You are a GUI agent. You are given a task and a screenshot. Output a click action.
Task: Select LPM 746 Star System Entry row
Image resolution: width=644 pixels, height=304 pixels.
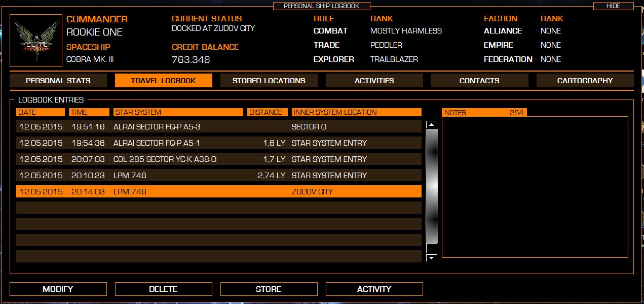(219, 175)
